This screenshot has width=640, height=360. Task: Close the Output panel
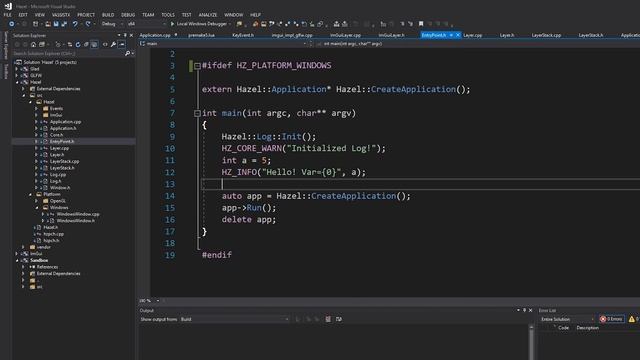(x=530, y=310)
